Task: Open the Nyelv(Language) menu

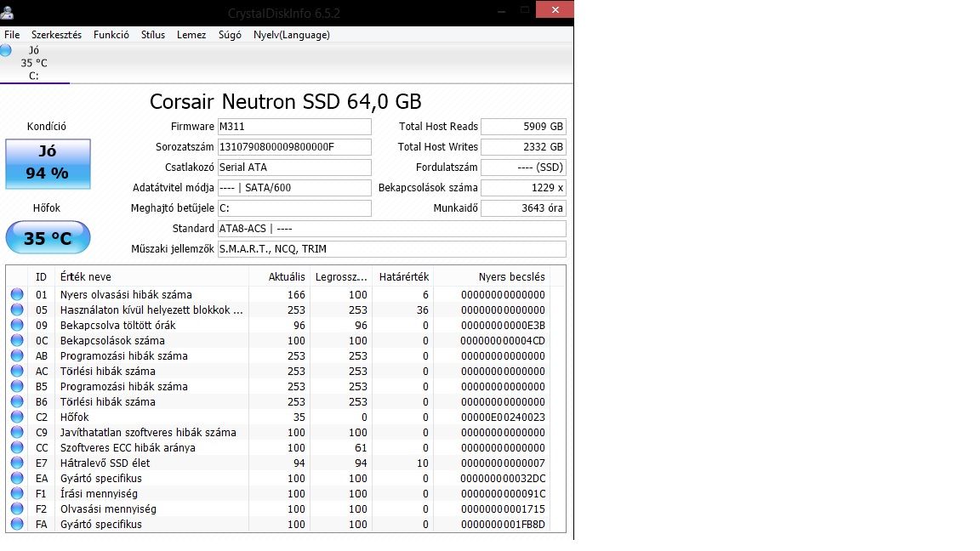Action: (x=291, y=35)
